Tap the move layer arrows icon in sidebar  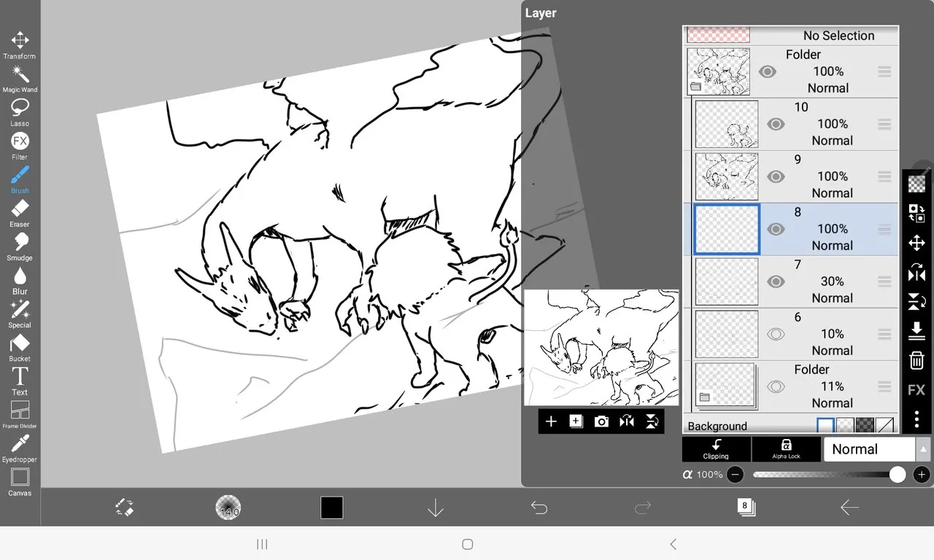pyautogui.click(x=916, y=243)
